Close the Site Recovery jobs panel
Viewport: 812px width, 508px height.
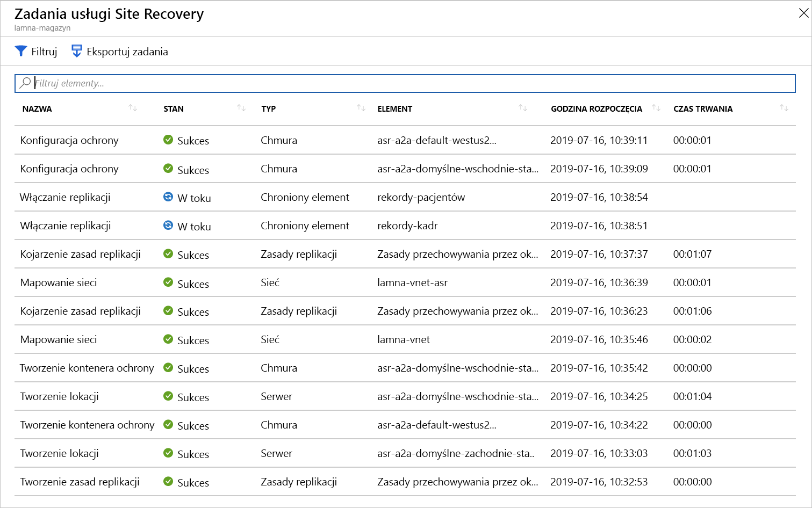click(x=803, y=13)
